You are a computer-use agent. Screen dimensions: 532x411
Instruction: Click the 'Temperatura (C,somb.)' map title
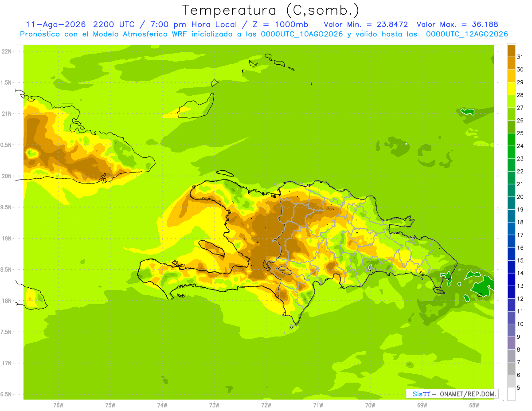tap(271, 10)
